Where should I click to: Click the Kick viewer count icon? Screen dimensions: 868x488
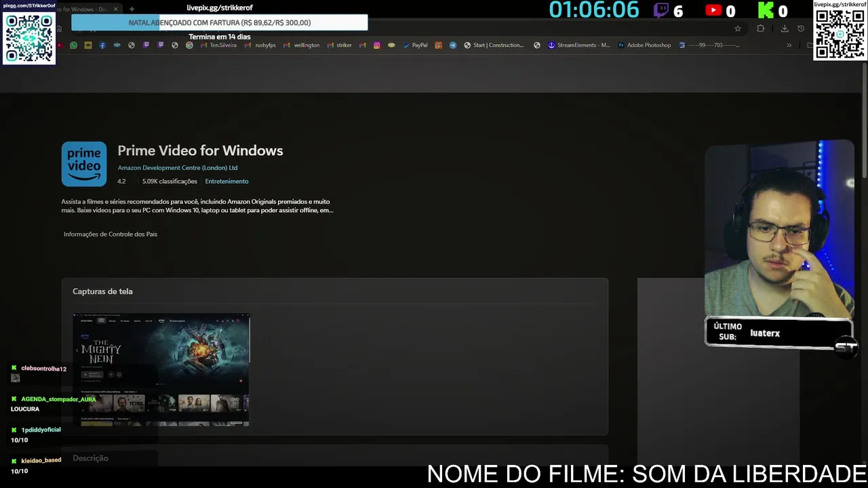(x=766, y=10)
